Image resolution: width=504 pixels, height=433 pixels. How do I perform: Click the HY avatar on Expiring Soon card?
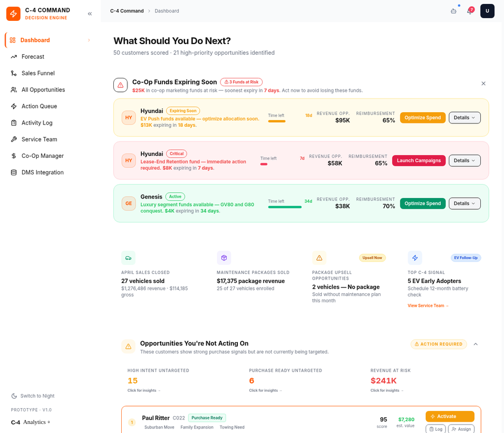pyautogui.click(x=129, y=118)
